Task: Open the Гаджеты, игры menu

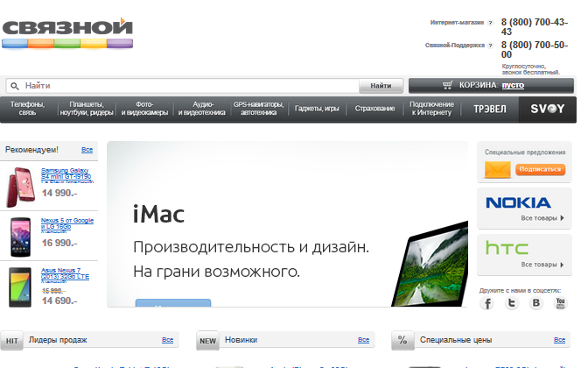Action: pyautogui.click(x=317, y=109)
